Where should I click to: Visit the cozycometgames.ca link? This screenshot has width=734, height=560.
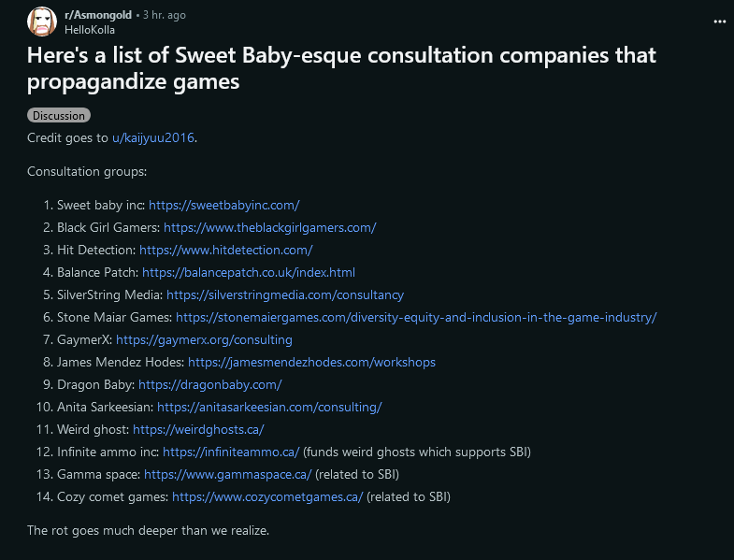pyautogui.click(x=267, y=497)
